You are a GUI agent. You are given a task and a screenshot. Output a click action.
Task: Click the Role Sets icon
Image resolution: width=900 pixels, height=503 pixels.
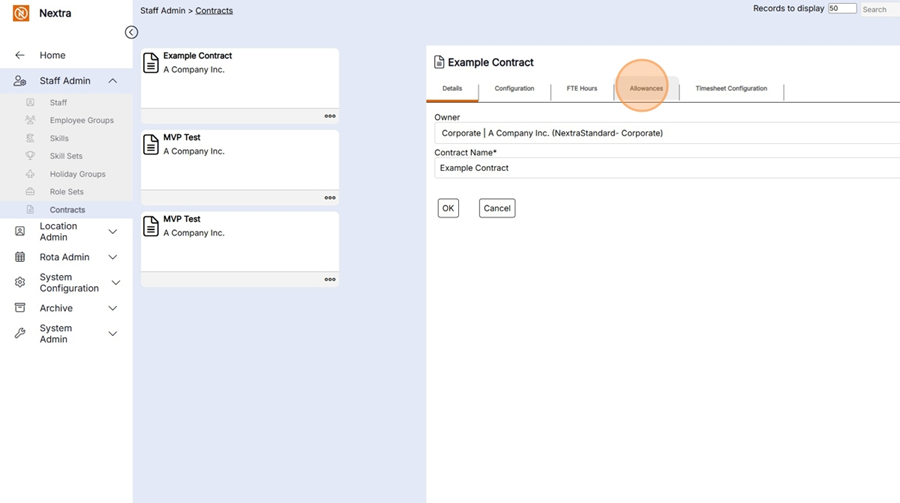(x=30, y=191)
